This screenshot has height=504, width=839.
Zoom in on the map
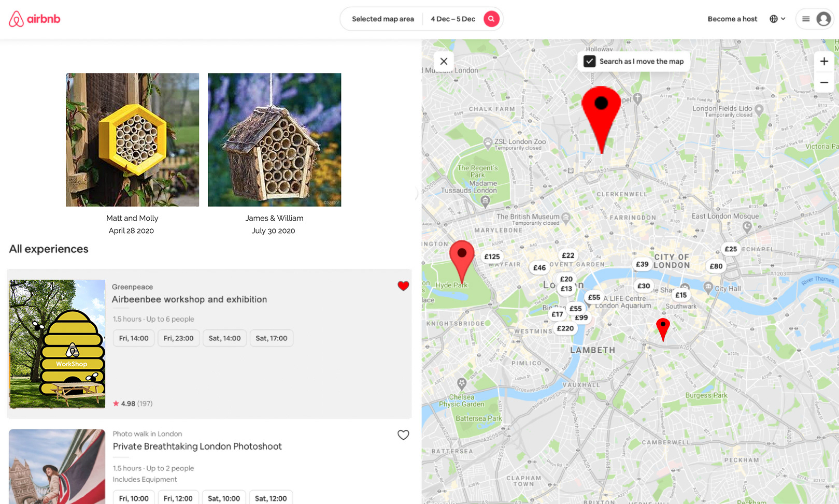(824, 62)
